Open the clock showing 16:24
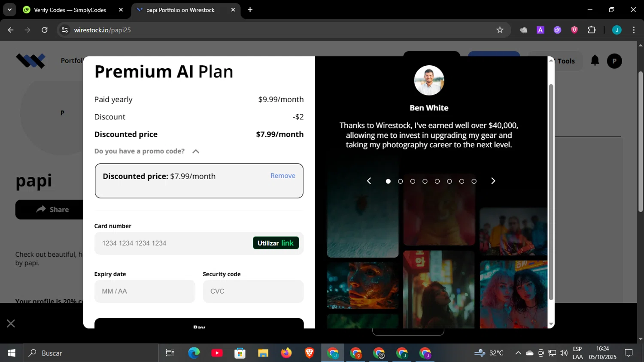 (x=602, y=353)
